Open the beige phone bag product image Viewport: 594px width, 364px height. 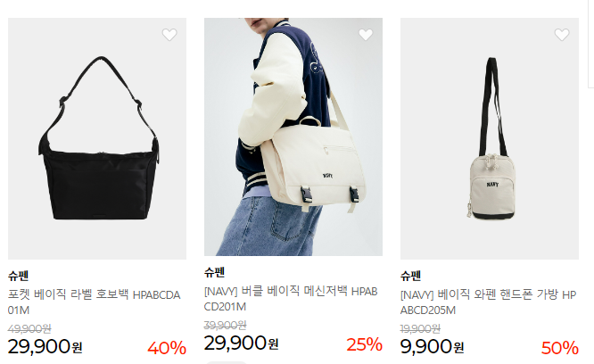pyautogui.click(x=490, y=138)
